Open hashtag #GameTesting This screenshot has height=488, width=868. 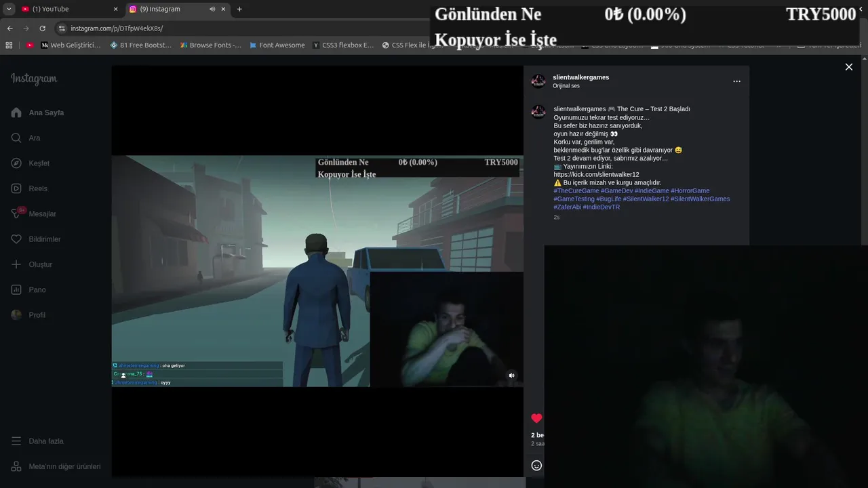[574, 199]
